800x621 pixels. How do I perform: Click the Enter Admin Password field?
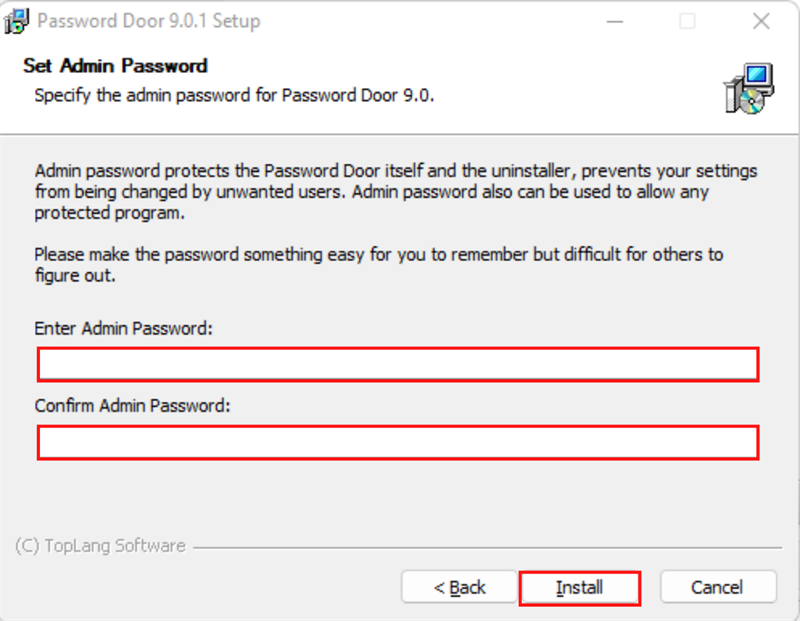point(398,365)
